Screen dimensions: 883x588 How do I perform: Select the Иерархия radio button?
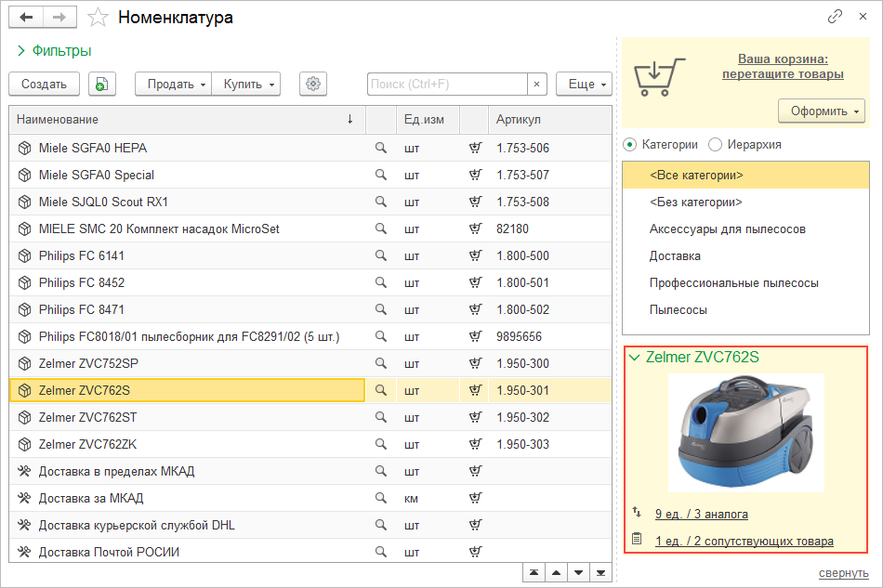[x=715, y=145]
